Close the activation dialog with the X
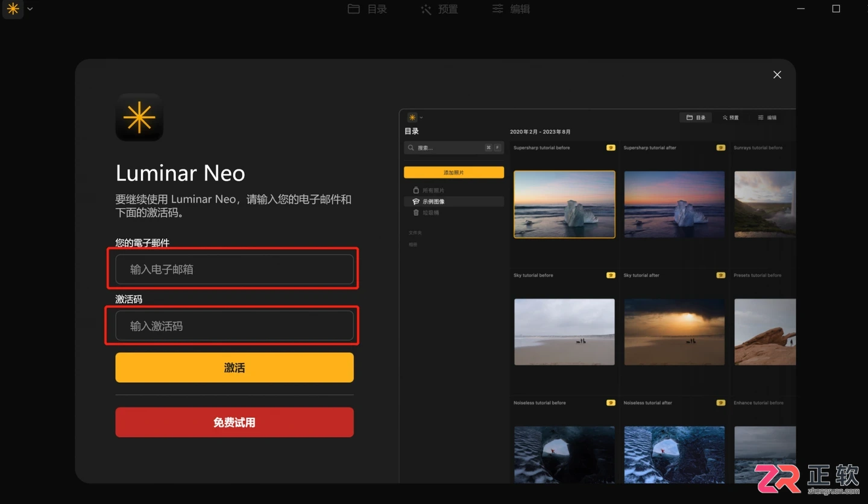The image size is (868, 504). [x=777, y=75]
